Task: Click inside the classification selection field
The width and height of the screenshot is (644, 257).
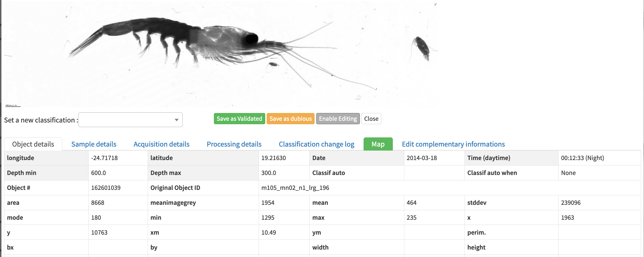Action: pos(123,120)
